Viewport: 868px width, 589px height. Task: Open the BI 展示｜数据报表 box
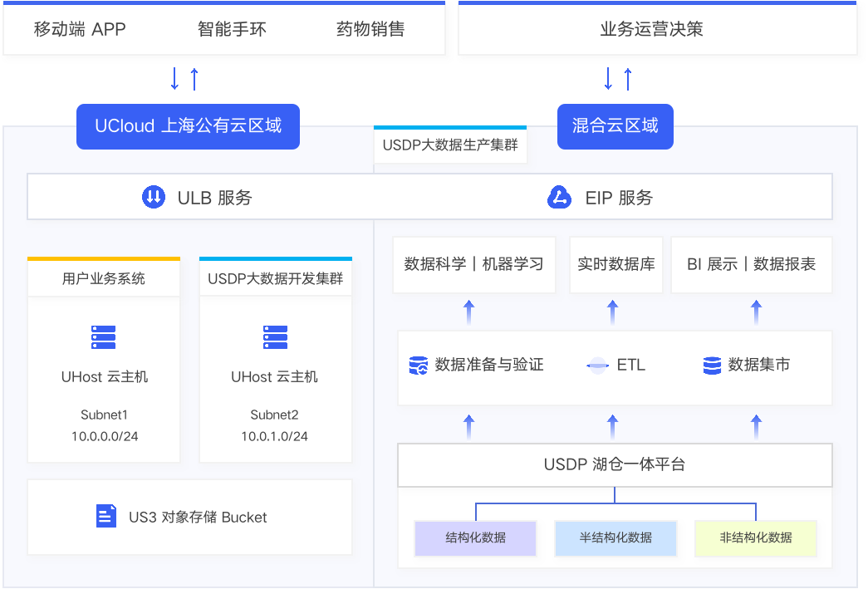pyautogui.click(x=751, y=265)
